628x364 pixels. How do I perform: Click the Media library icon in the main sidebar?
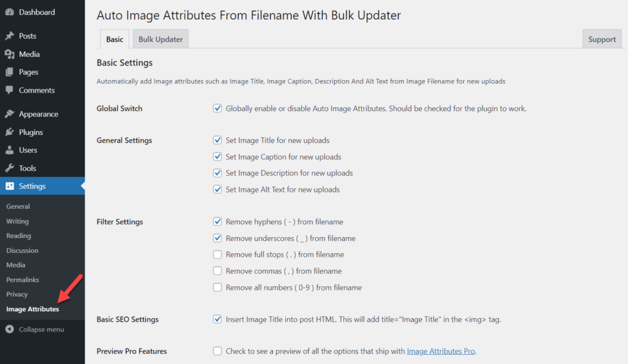click(x=10, y=54)
